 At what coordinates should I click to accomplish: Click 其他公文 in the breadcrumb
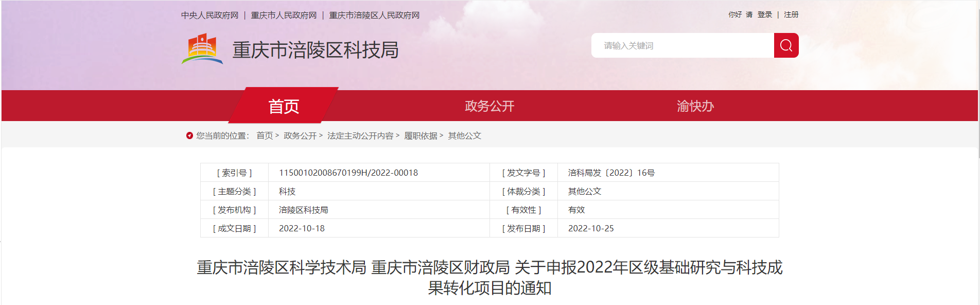click(464, 135)
